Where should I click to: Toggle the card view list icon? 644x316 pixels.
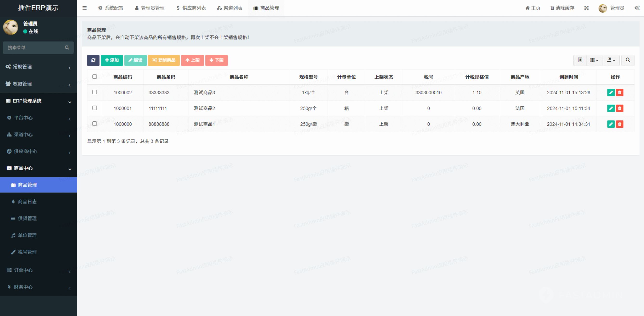(x=580, y=60)
